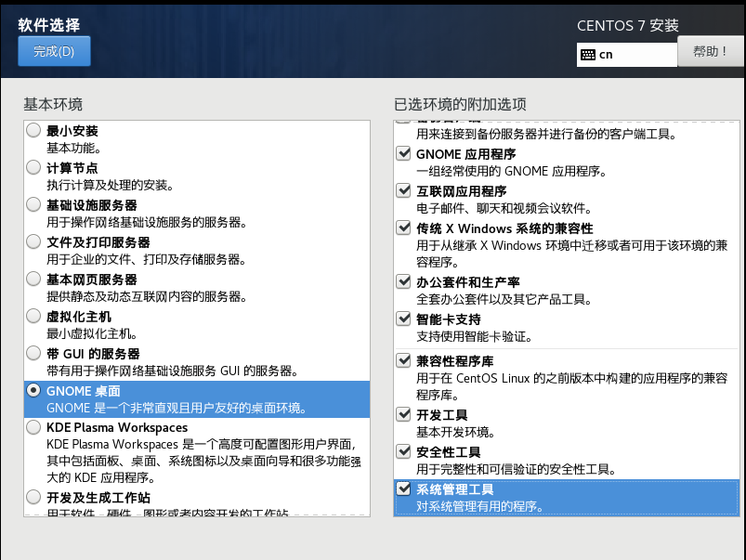Choose the 基础设施服务器 environment option
This screenshot has height=560, width=746.
pos(33,204)
